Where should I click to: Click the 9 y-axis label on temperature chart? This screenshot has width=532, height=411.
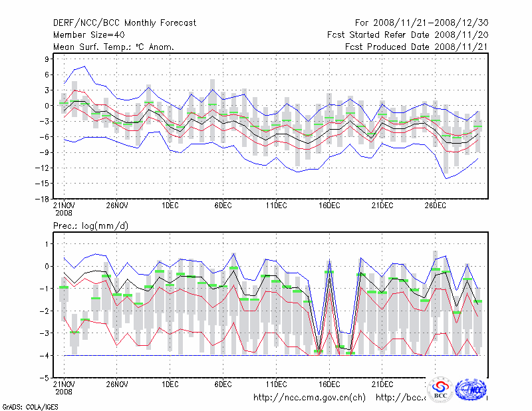[47, 59]
